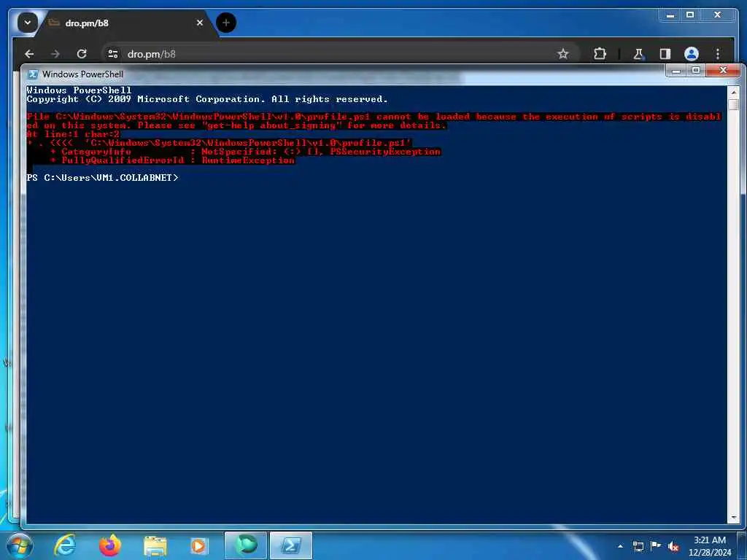Open network status tray icon
Viewport: 747px width, 560px height.
point(638,546)
